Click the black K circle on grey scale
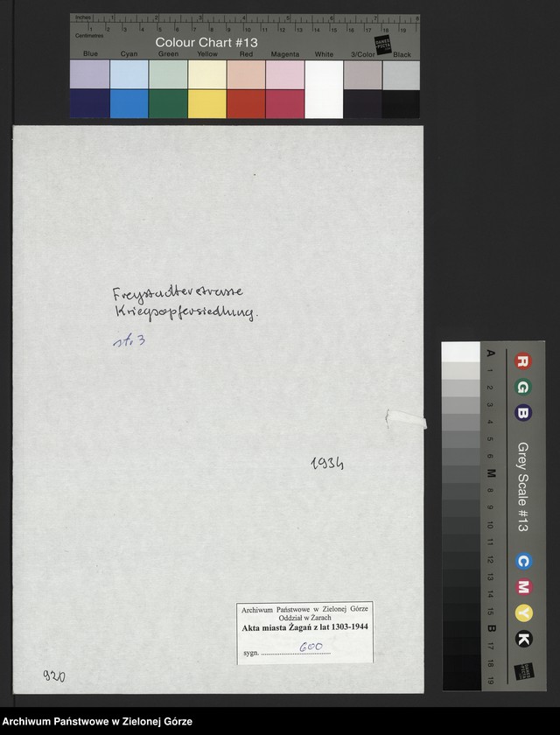 523,639
